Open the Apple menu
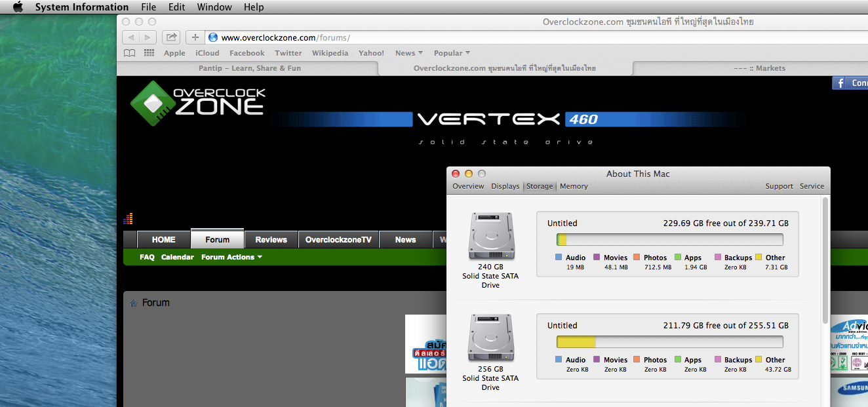Screen dimensions: 868x407 click(18, 7)
